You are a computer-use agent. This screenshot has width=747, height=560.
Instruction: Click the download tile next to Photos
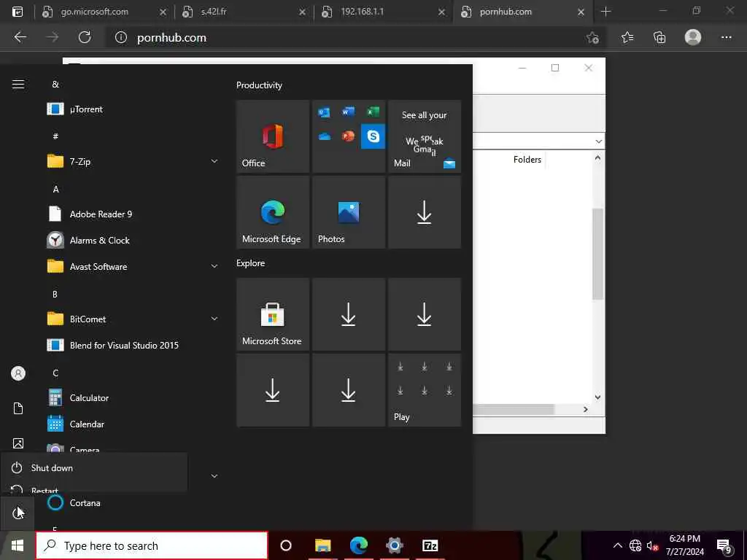pos(424,212)
